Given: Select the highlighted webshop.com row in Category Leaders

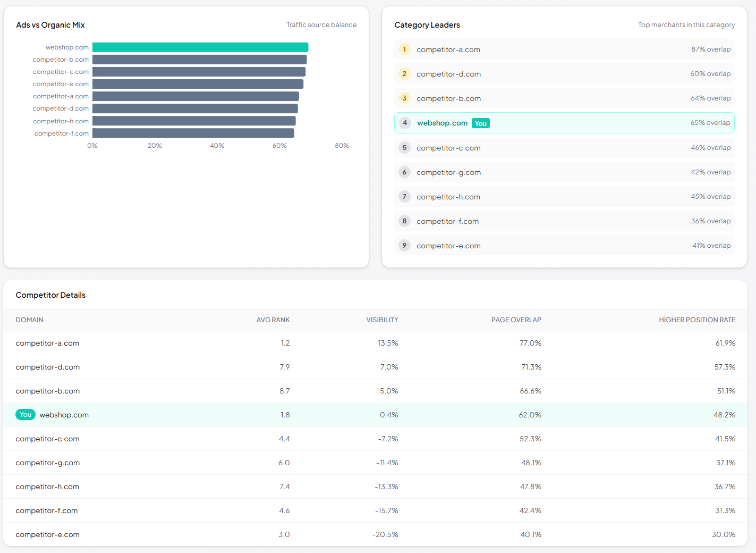Looking at the screenshot, I should click(x=564, y=122).
